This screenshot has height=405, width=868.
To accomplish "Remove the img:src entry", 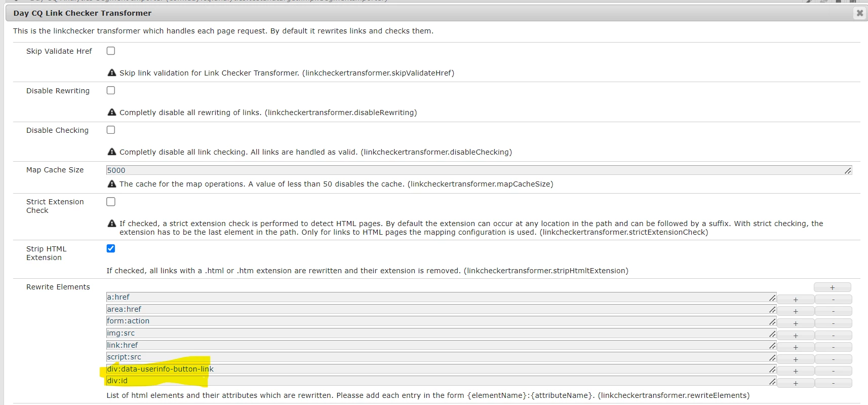I will pyautogui.click(x=833, y=336).
